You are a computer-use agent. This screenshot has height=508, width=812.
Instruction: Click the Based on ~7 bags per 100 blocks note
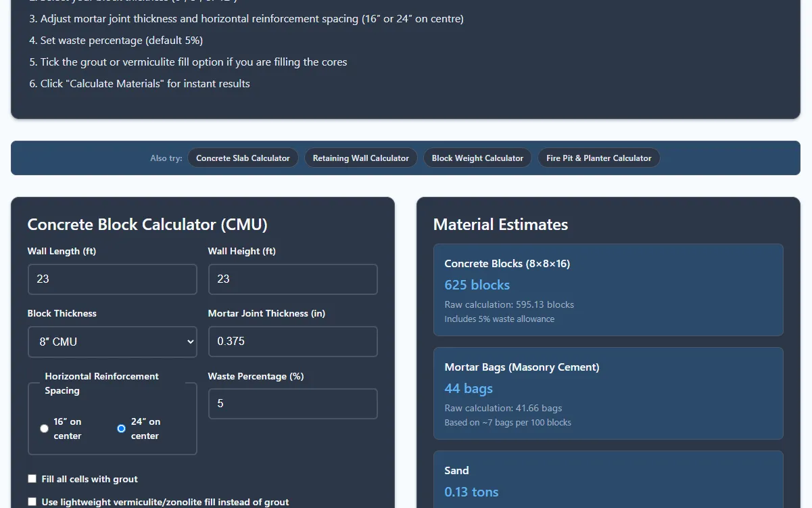click(508, 422)
